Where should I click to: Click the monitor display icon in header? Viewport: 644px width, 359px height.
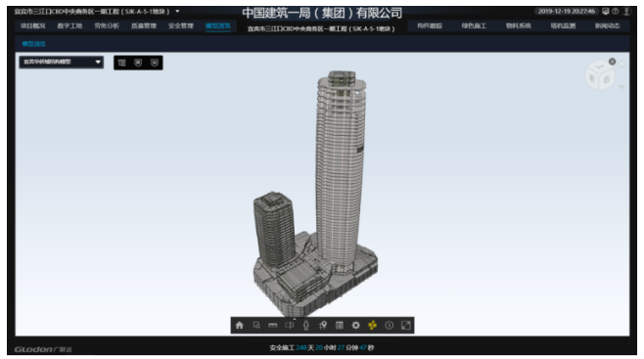click(x=606, y=12)
